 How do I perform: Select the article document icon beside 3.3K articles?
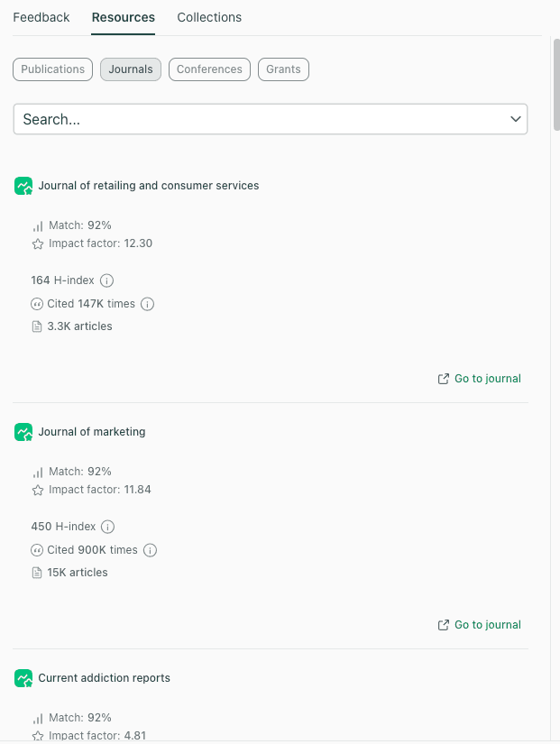(x=37, y=326)
